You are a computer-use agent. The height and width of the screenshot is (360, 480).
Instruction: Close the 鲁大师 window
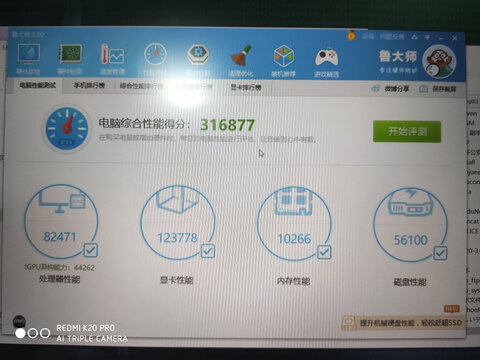tap(455, 38)
